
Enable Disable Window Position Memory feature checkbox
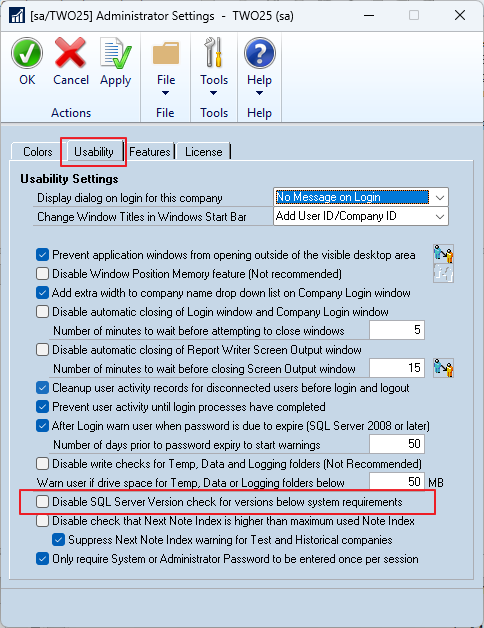point(42,274)
